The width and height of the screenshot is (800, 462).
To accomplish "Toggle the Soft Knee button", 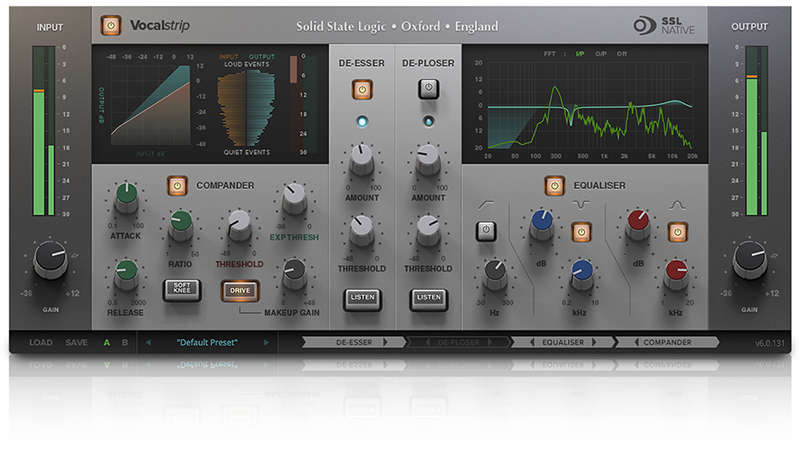I will pyautogui.click(x=182, y=289).
